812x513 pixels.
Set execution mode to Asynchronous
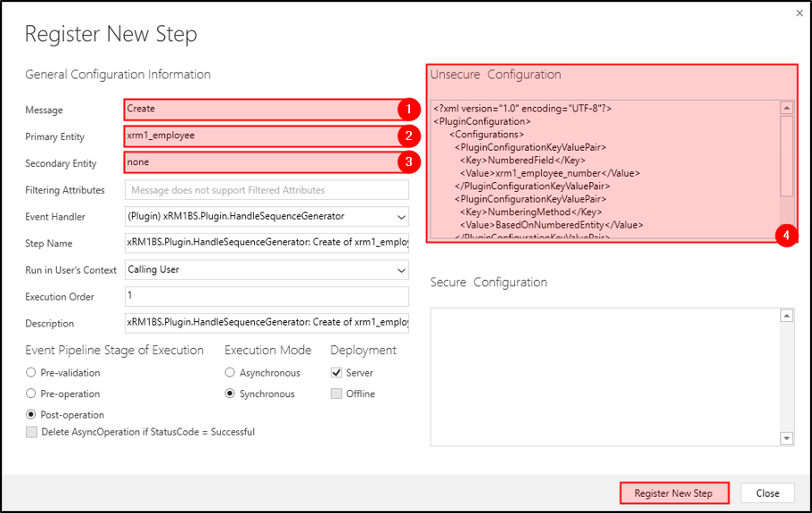(x=230, y=373)
